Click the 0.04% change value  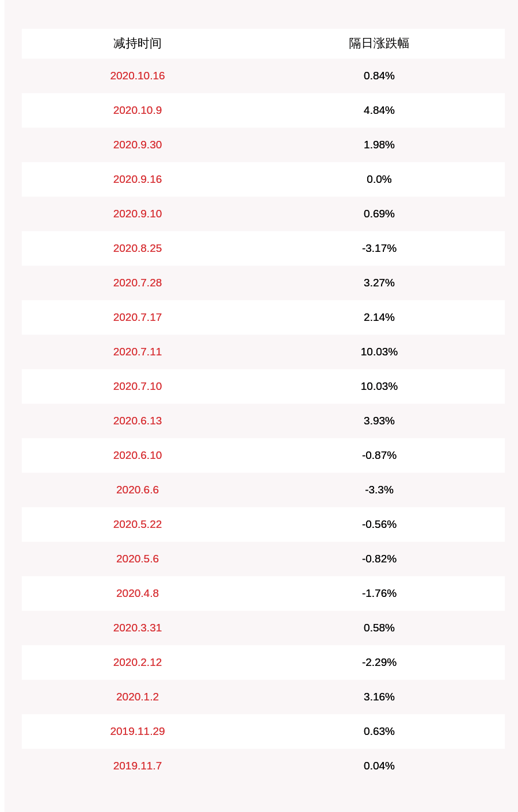[379, 766]
